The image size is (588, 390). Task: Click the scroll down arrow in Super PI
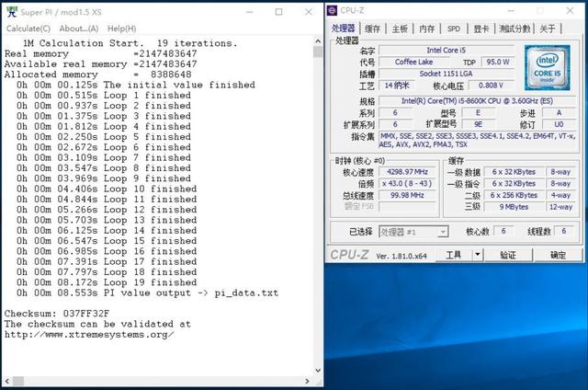click(318, 371)
